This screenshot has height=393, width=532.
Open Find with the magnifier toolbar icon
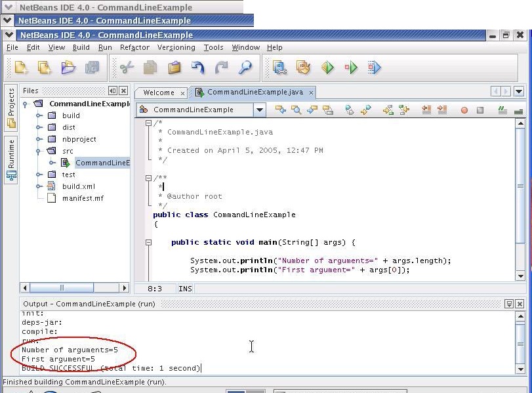245,67
